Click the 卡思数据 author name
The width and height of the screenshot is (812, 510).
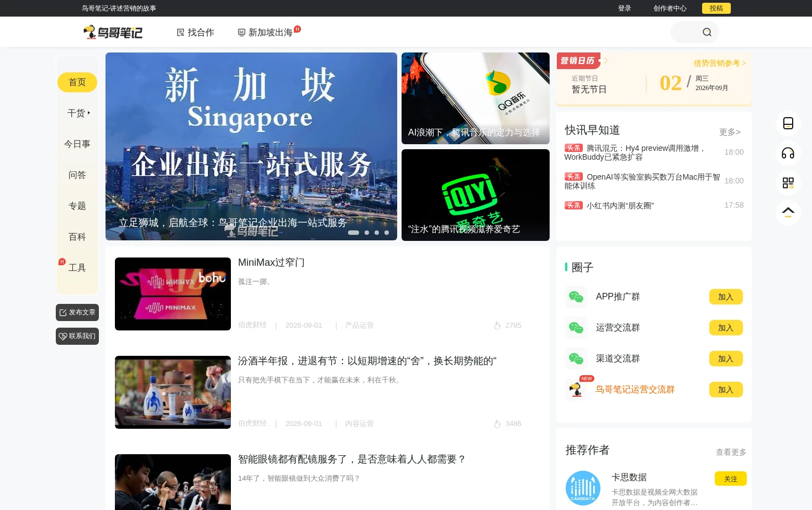(x=629, y=477)
